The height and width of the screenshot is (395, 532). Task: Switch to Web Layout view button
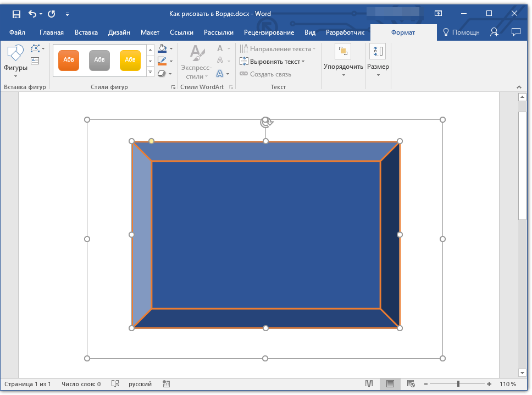click(410, 384)
